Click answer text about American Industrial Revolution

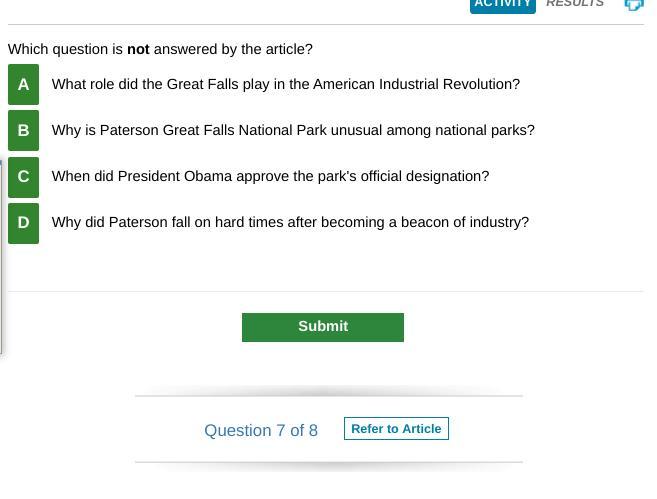point(285,85)
